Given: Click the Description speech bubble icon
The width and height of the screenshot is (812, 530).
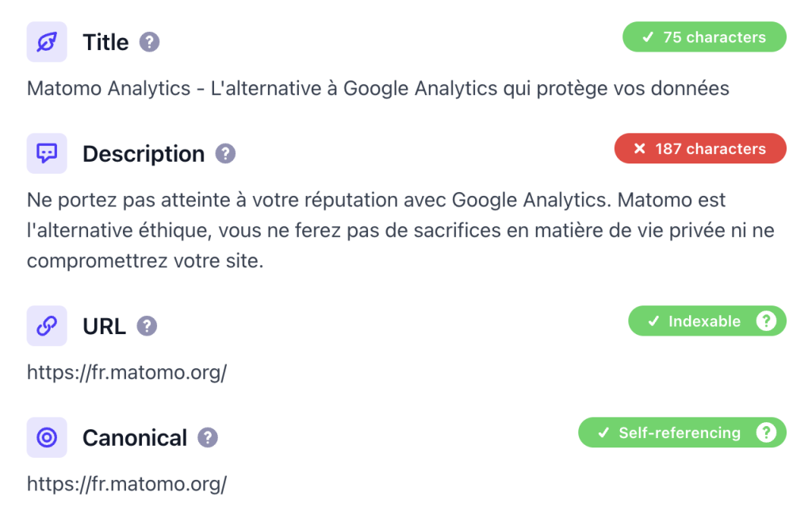Looking at the screenshot, I should [45, 153].
